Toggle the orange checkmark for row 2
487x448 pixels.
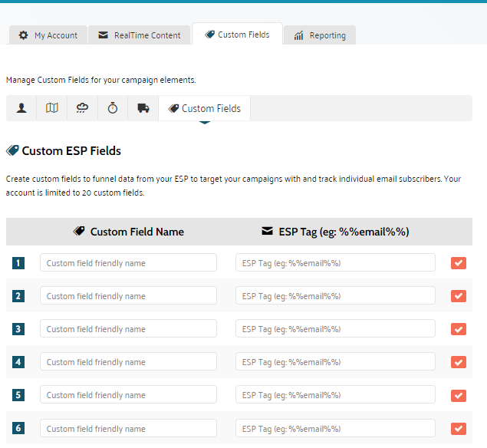(459, 296)
